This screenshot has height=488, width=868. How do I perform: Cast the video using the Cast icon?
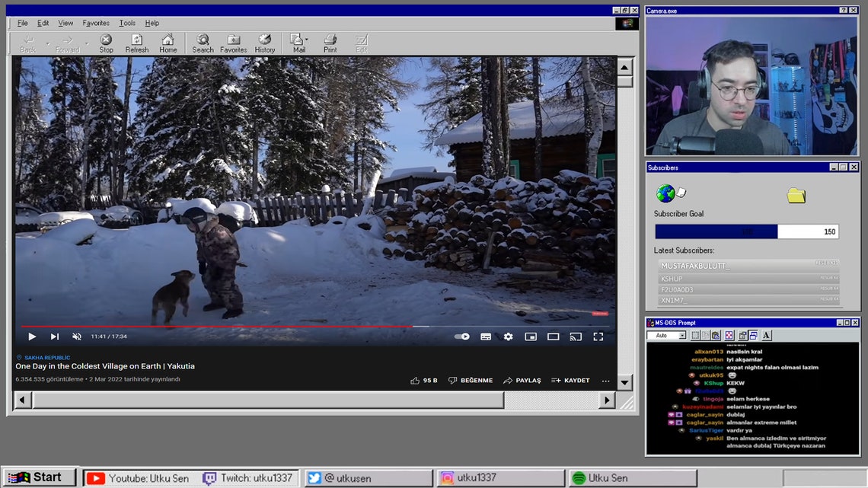[575, 336]
